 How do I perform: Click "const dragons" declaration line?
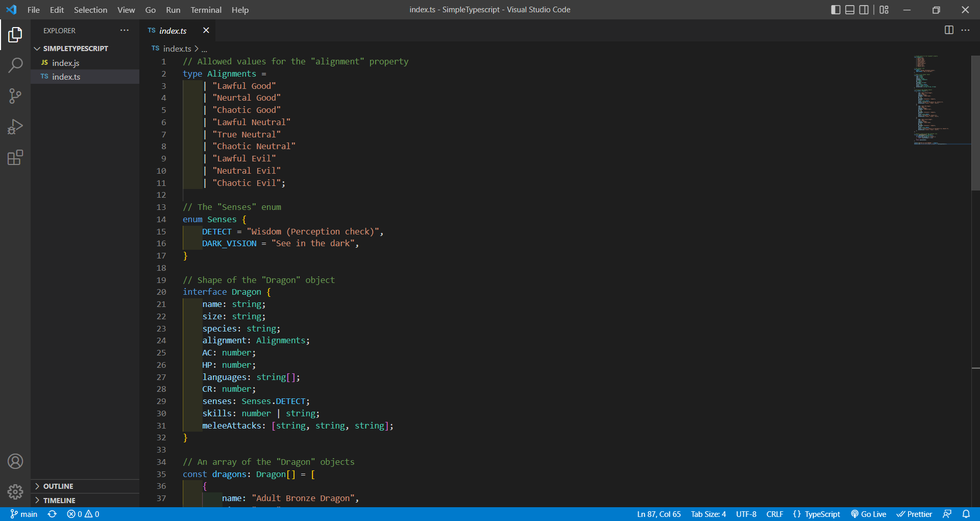pyautogui.click(x=249, y=475)
